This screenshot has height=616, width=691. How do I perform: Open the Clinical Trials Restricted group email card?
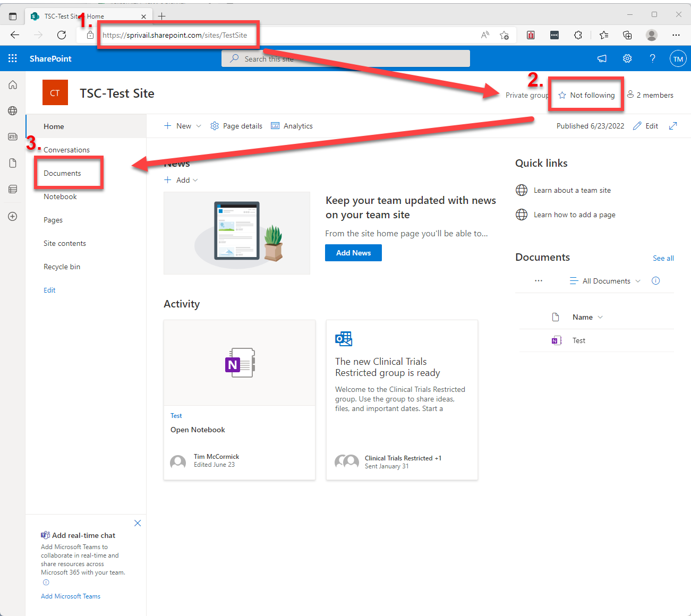[x=402, y=400]
